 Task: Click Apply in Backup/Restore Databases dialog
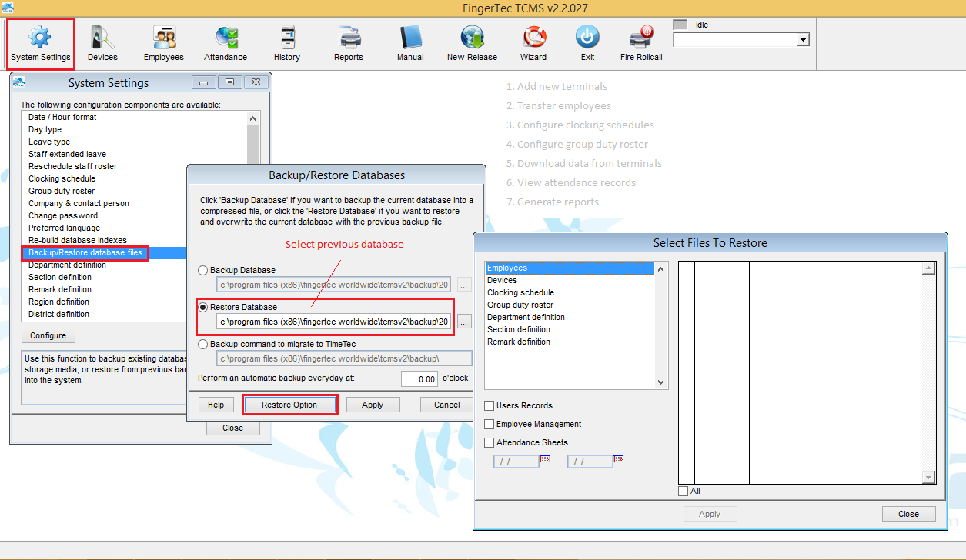(373, 405)
